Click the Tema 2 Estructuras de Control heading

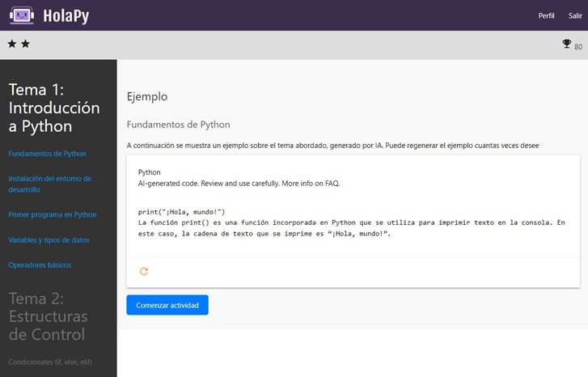[48, 316]
